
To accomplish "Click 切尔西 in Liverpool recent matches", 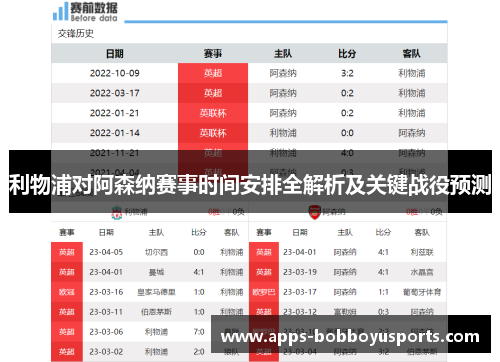I will (156, 252).
